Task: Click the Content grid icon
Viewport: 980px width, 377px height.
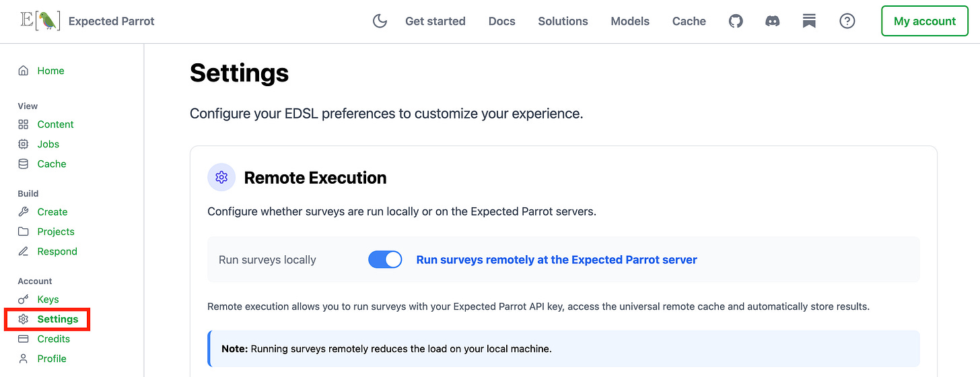Action: [24, 125]
